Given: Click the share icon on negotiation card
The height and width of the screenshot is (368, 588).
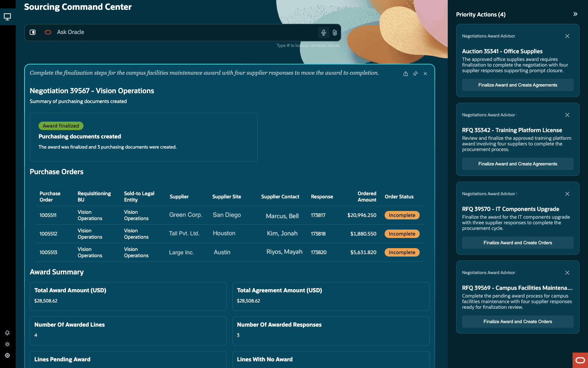Looking at the screenshot, I should click(x=406, y=74).
